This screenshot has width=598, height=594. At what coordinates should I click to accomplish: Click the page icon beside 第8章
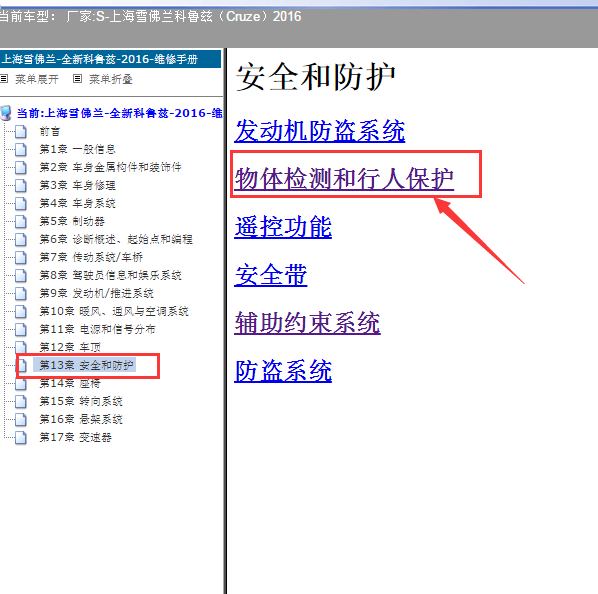click(21, 275)
